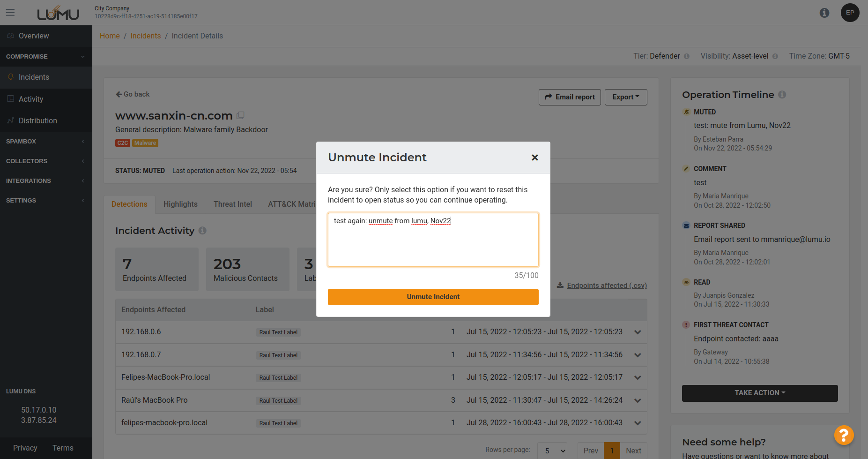Screen dimensions: 868x459
Task: Click the info icon in top bar
Action: [824, 13]
